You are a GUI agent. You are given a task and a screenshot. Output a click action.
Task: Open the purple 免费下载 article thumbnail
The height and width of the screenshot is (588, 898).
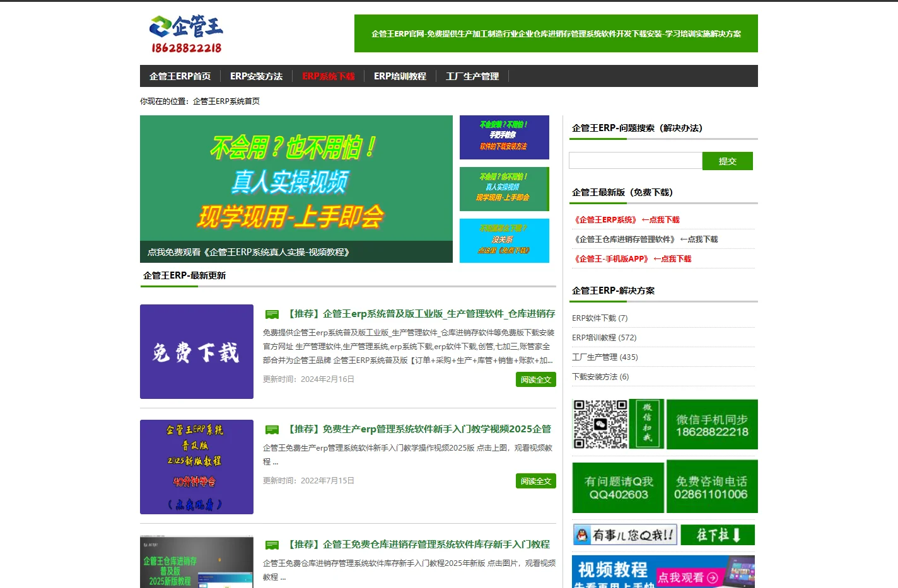pyautogui.click(x=197, y=352)
